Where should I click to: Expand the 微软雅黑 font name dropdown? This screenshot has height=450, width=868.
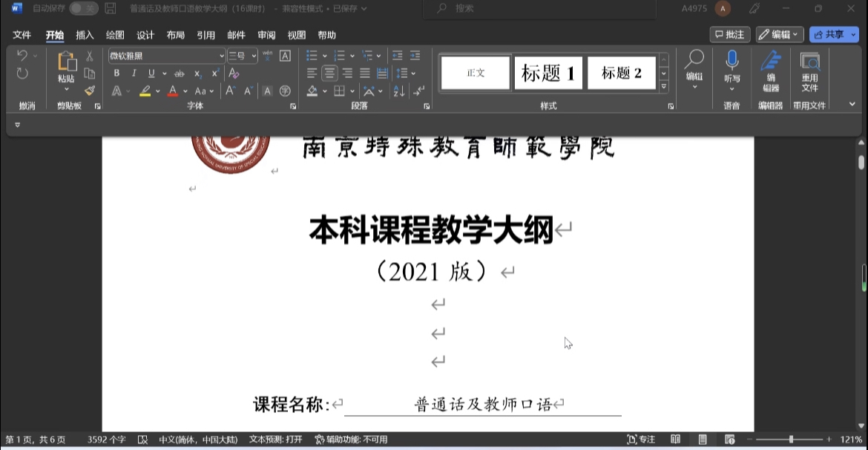[221, 56]
